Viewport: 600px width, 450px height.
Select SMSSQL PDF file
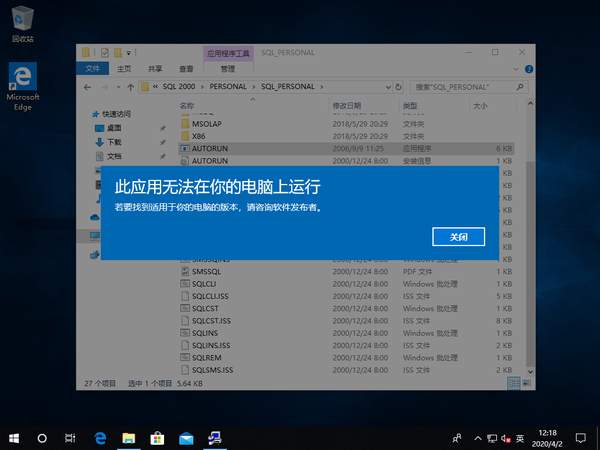click(x=346, y=271)
